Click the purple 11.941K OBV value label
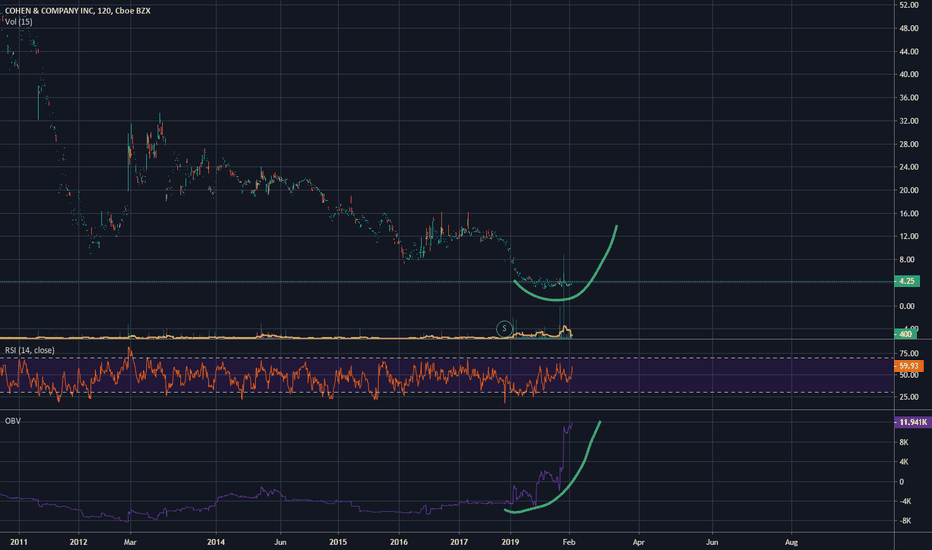Image resolution: width=932 pixels, height=550 pixels. pyautogui.click(x=913, y=422)
